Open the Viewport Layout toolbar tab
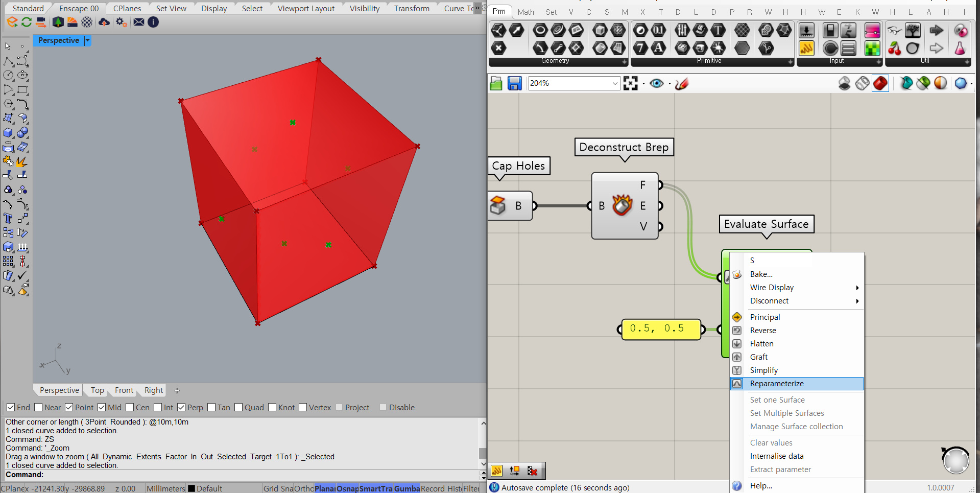The width and height of the screenshot is (980, 493). 306,8
